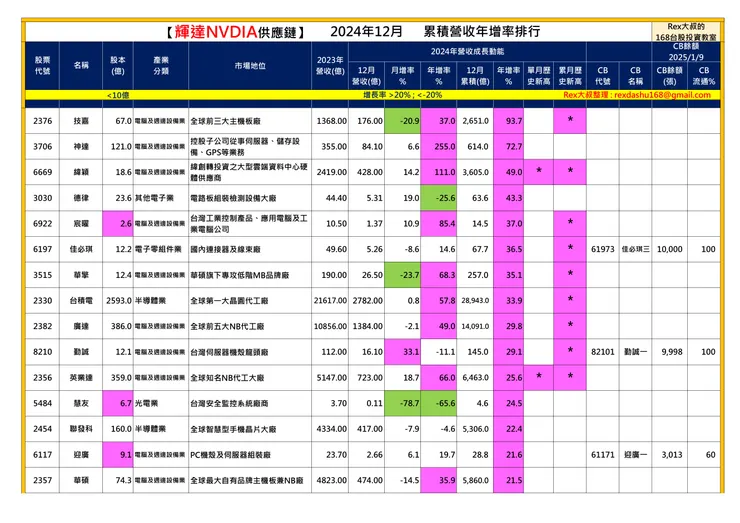The width and height of the screenshot is (740, 523).
Task: Click stock code 3706
Action: pyautogui.click(x=42, y=146)
